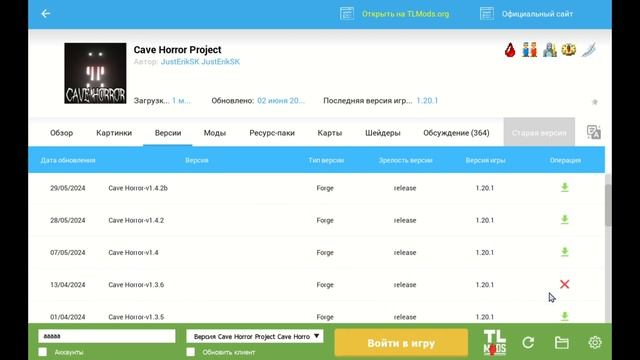Select the 13/04/2024 date cell
Screen dimensions: 640x360
click(68, 285)
